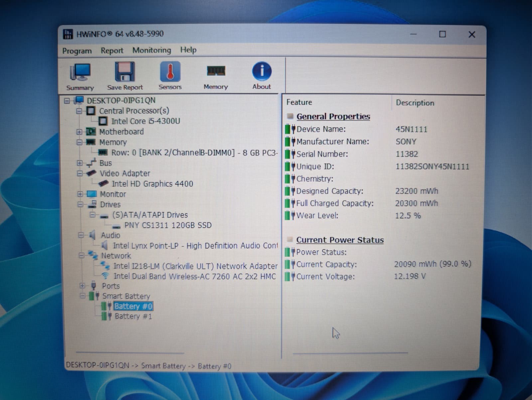Select the Row: 0 memory module entry
The image size is (532, 400).
click(x=194, y=153)
